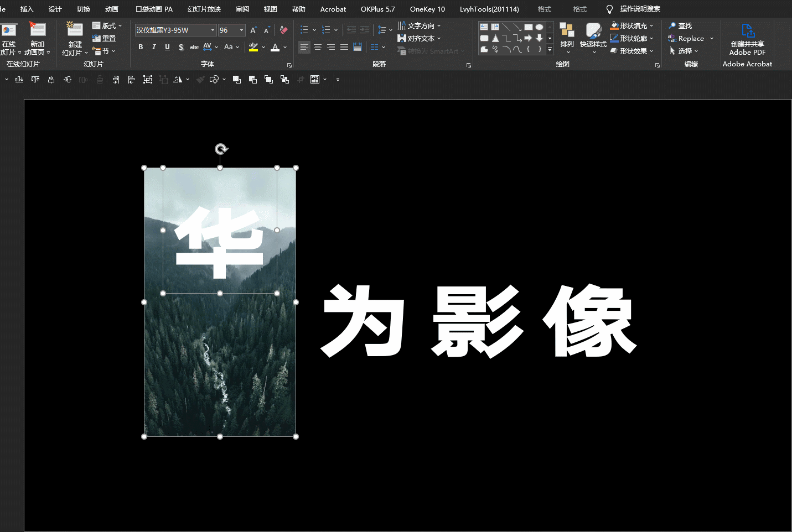
Task: Click the 新建幻灯片 new slide icon
Action: (75, 29)
